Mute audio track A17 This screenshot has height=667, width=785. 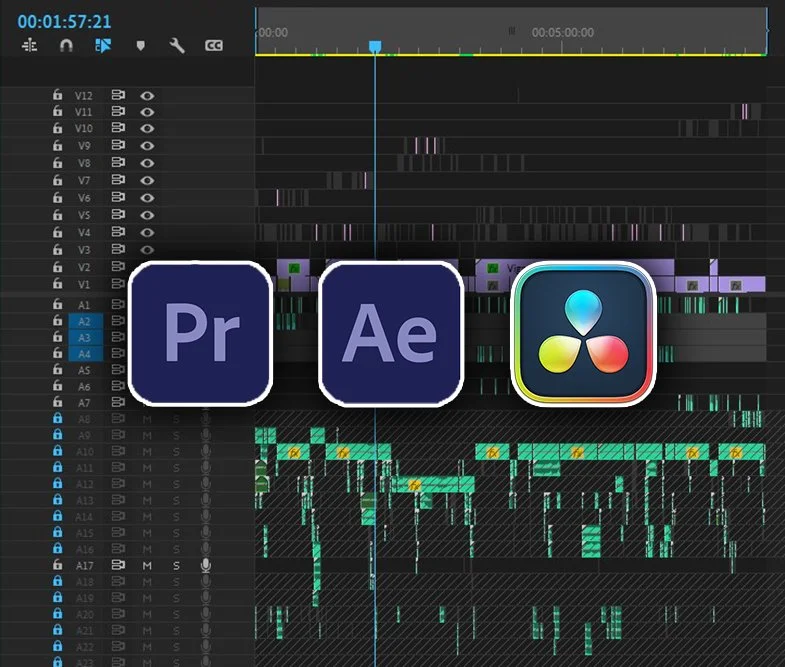(147, 565)
